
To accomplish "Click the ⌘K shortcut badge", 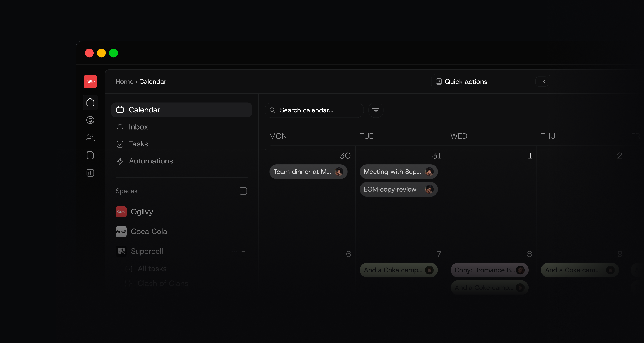I will click(x=542, y=82).
